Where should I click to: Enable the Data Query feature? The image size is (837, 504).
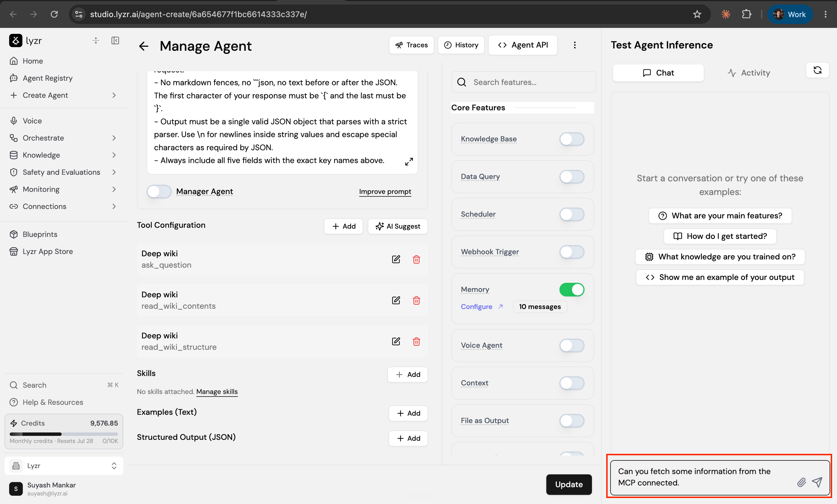pos(572,176)
